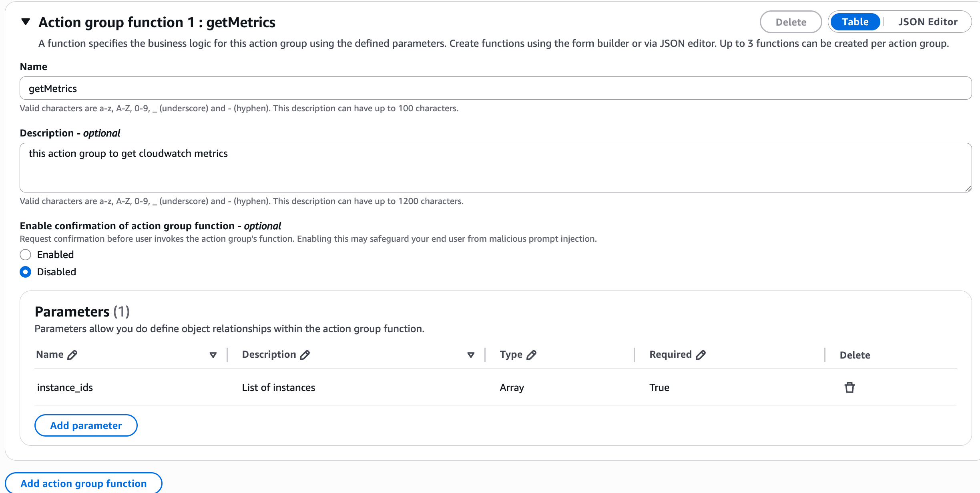Click the pencil icon beside Name column

coord(72,355)
